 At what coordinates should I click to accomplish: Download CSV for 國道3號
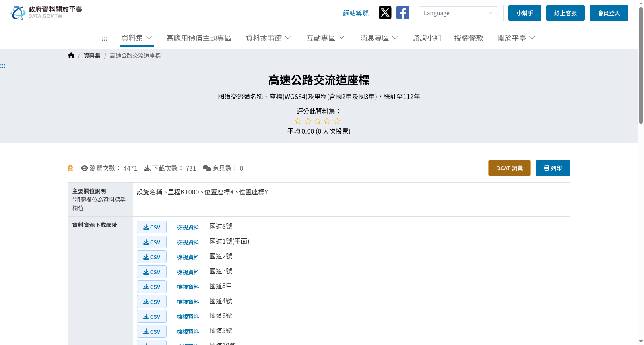pos(152,272)
